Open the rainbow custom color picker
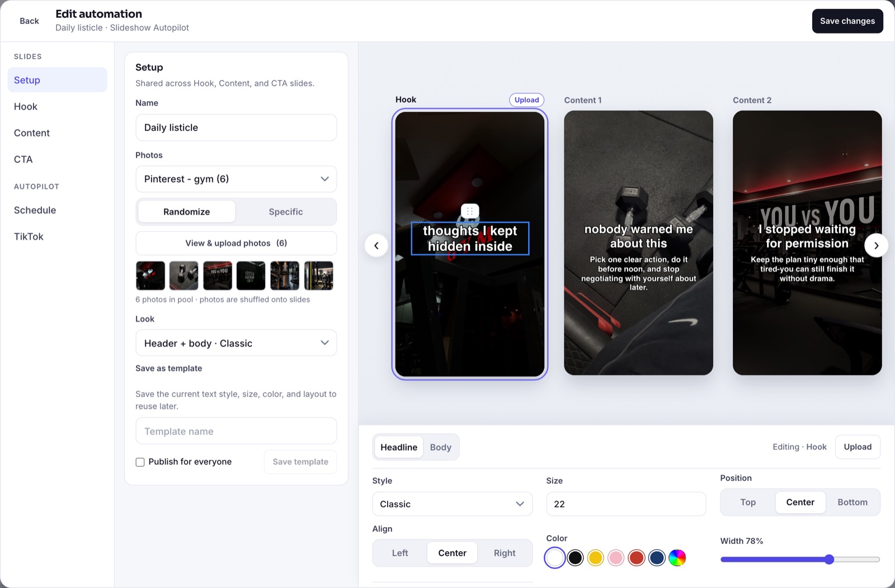Screen dimensions: 895x588 click(x=677, y=558)
